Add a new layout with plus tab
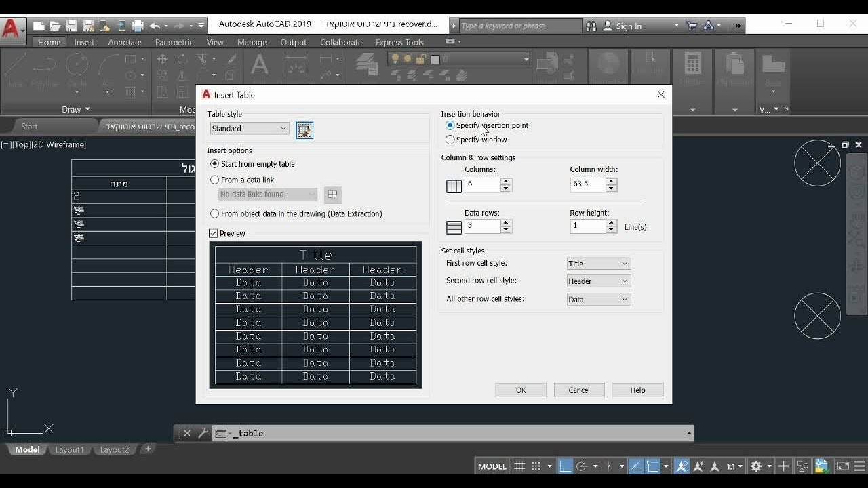868x488 pixels. pos(148,449)
